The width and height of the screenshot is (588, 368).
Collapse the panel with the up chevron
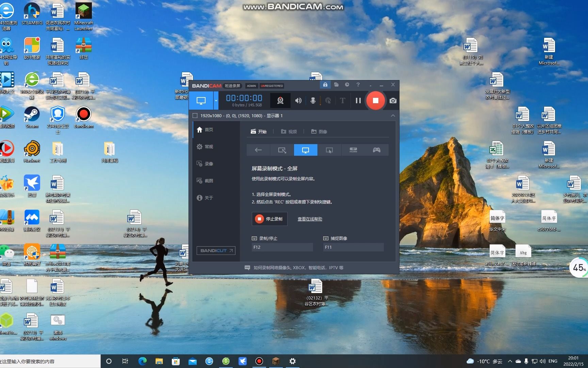393,116
